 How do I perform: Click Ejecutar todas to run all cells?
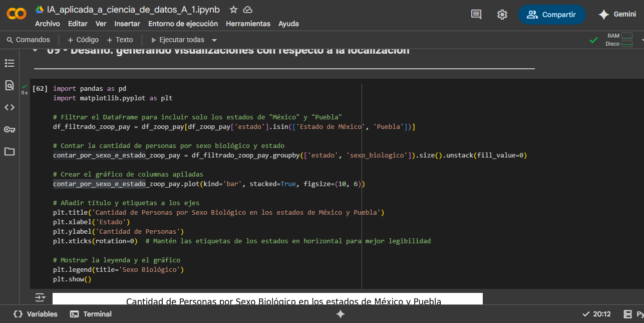click(177, 40)
